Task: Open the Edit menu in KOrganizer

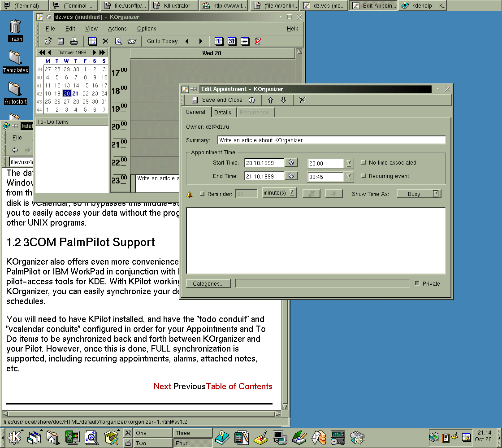Action: [70, 29]
